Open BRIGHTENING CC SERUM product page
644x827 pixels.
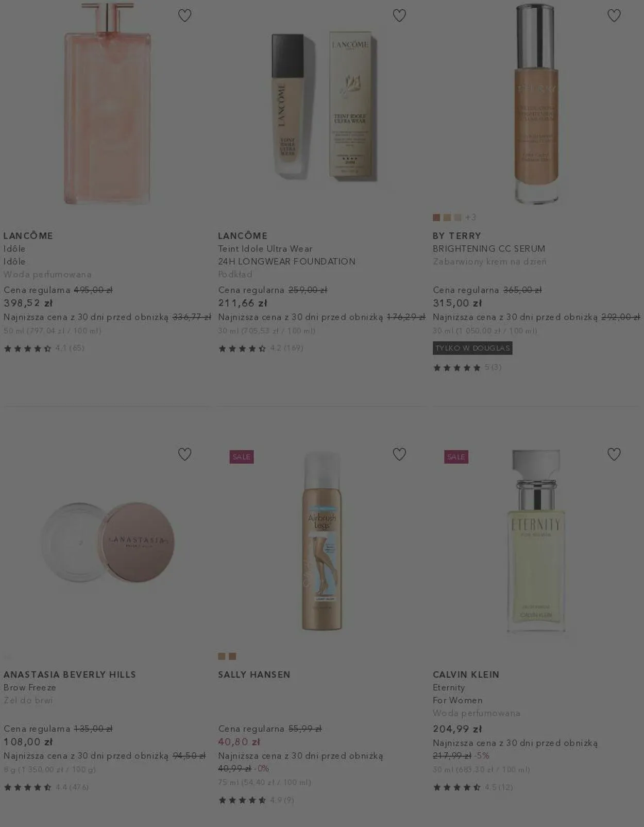(x=488, y=249)
